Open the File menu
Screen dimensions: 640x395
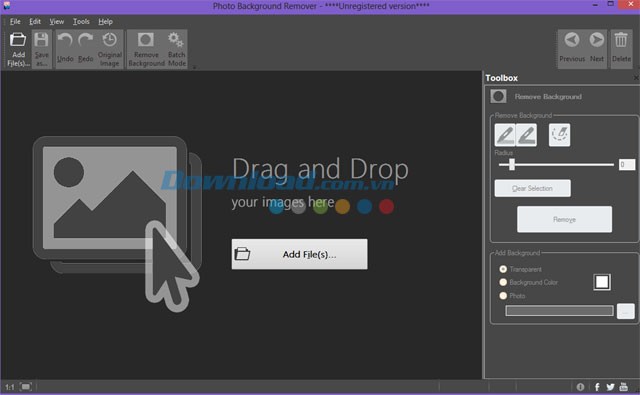click(x=15, y=22)
